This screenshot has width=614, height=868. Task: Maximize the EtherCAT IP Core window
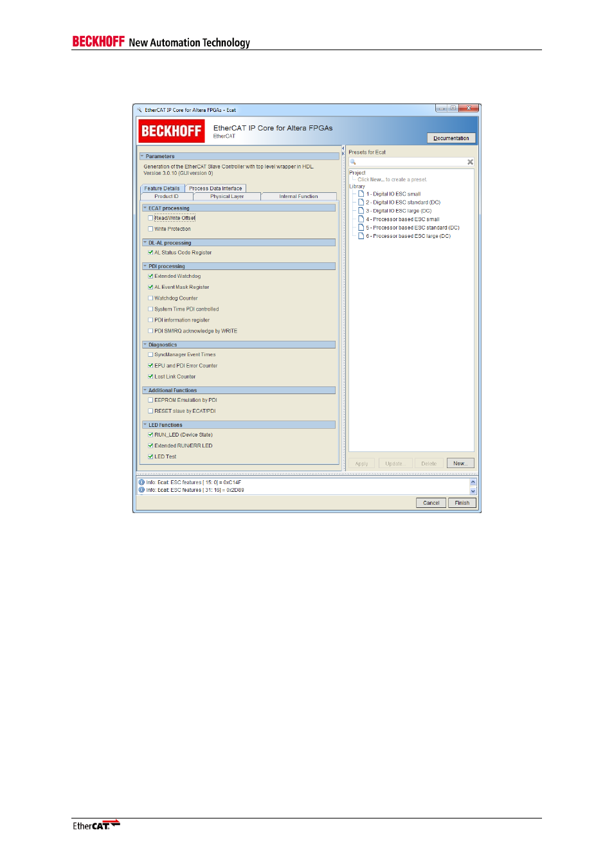click(453, 108)
